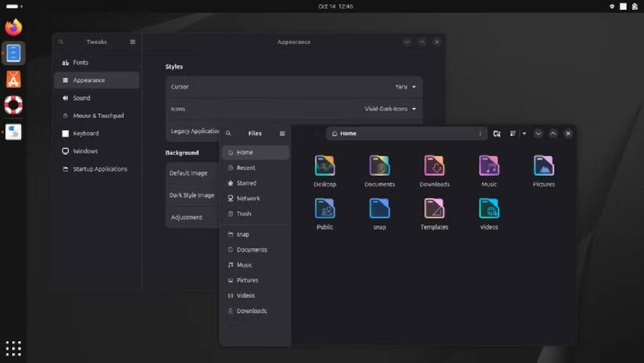This screenshot has height=363, width=644.
Task: Open Pictures bookmark in Files sidebar
Action: pyautogui.click(x=255, y=280)
